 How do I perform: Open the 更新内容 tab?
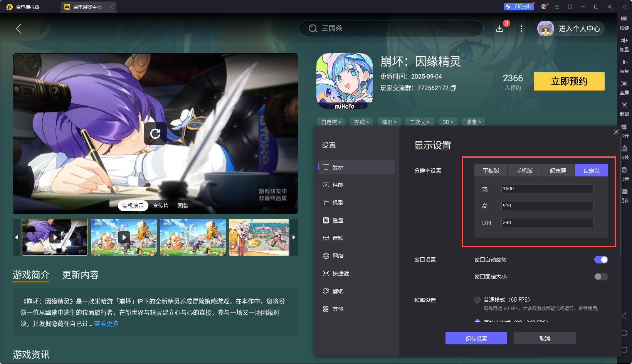click(x=81, y=275)
